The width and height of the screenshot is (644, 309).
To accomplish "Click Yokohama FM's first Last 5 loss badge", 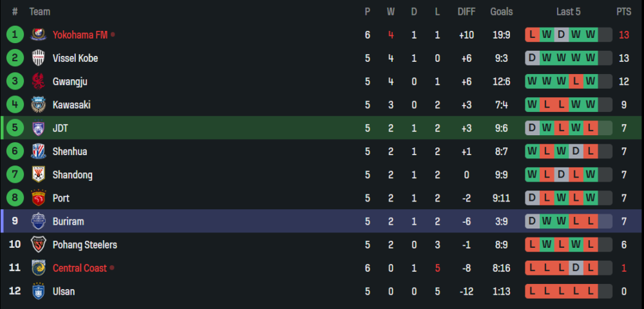I will point(532,35).
